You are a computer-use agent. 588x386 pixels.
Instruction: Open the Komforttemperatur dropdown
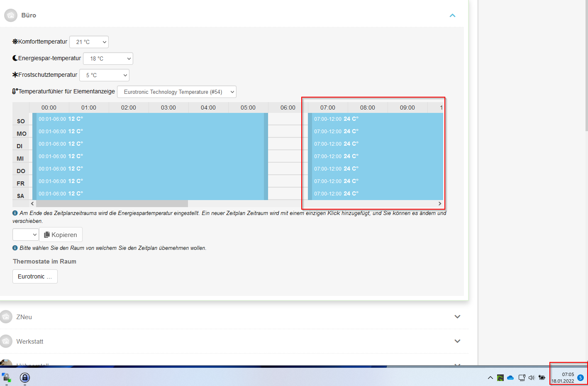coord(89,42)
